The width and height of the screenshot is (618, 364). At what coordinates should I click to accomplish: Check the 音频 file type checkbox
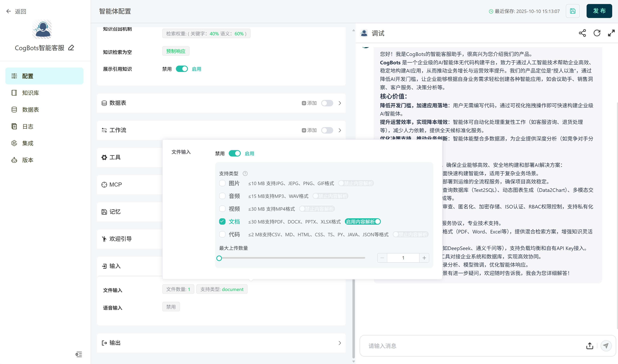click(222, 196)
